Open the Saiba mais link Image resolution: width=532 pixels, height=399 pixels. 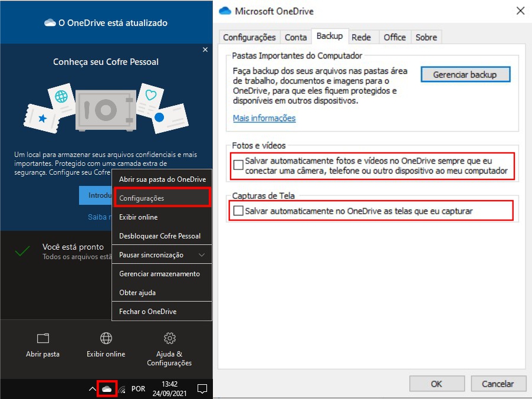[x=100, y=217]
